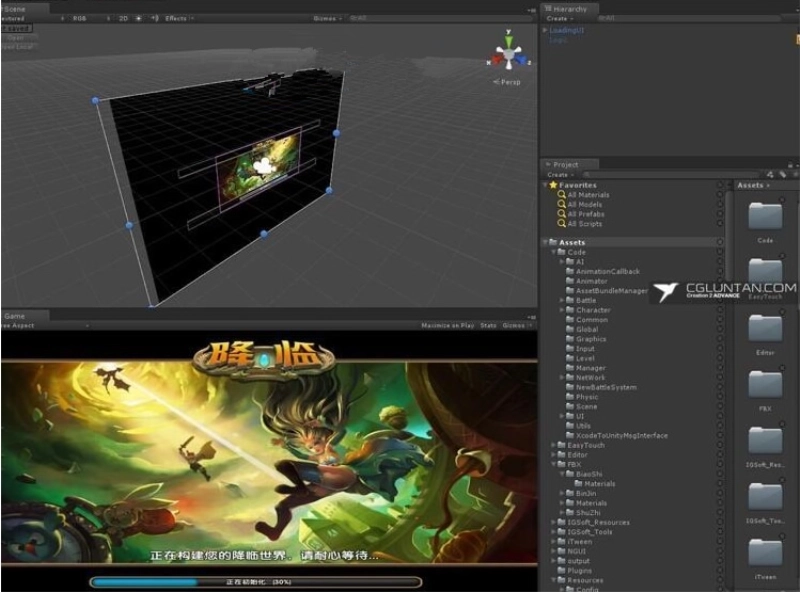The image size is (800, 592).
Task: Expand the NGUI folder arrow
Action: coord(554,551)
